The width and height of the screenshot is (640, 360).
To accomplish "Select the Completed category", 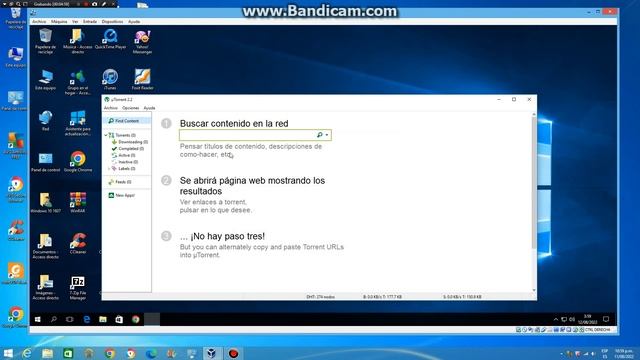I will coord(128,149).
